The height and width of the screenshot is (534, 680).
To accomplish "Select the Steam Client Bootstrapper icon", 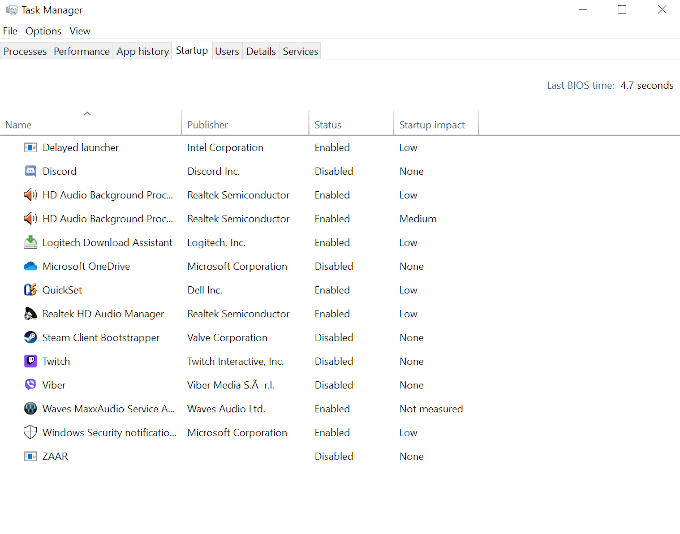I will [x=30, y=338].
